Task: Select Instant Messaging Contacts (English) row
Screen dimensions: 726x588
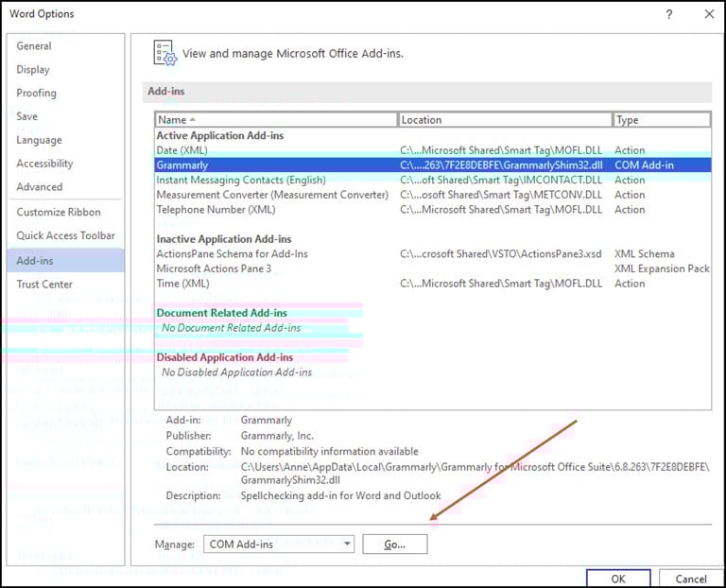Action: click(x=432, y=181)
